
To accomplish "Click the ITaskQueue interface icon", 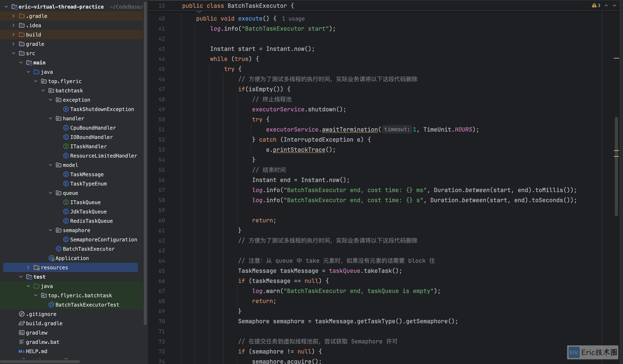I will [x=66, y=202].
